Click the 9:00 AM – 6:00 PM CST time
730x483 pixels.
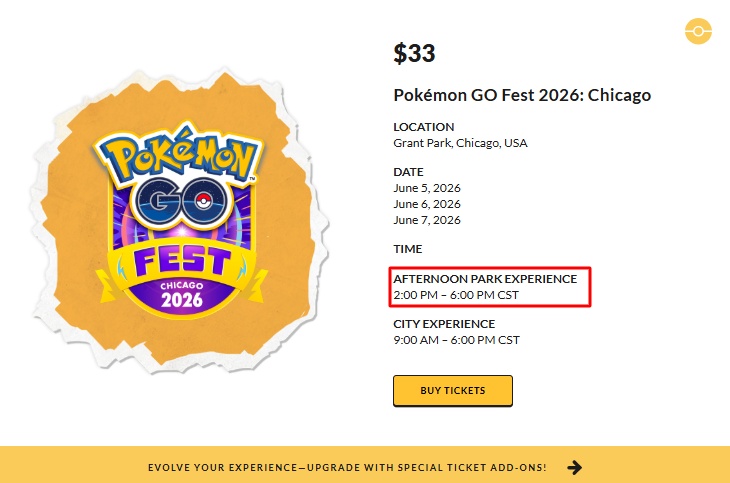tap(456, 340)
